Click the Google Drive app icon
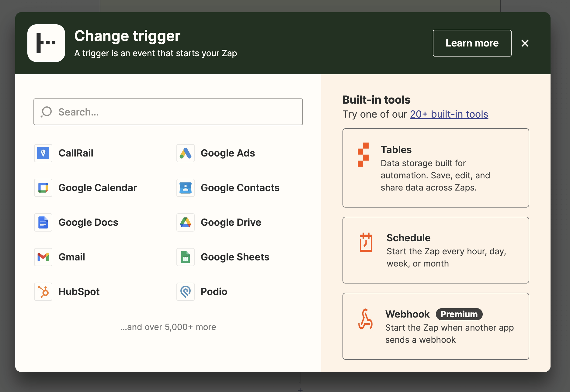 coord(186,222)
